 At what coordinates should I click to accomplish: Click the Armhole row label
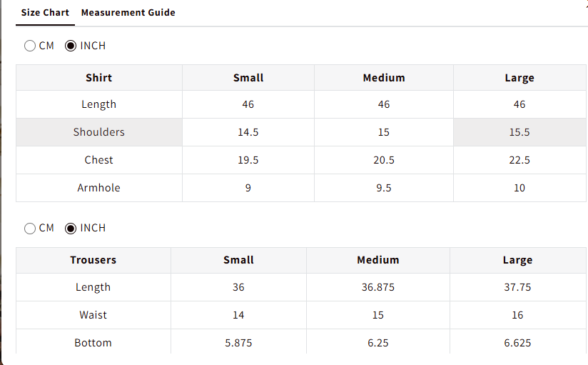click(99, 188)
